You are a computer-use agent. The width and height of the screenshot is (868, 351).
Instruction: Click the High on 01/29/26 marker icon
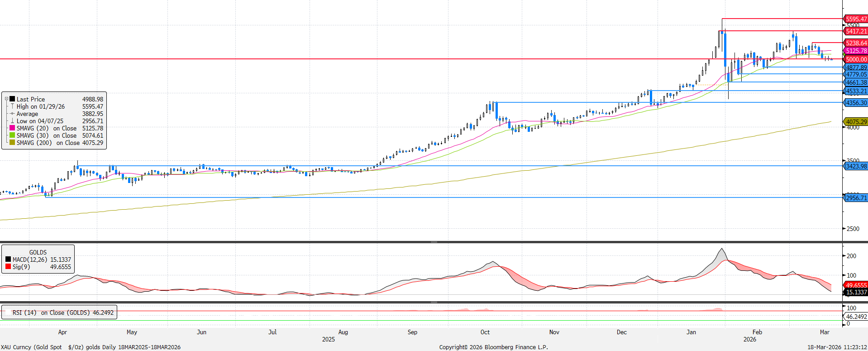point(12,106)
